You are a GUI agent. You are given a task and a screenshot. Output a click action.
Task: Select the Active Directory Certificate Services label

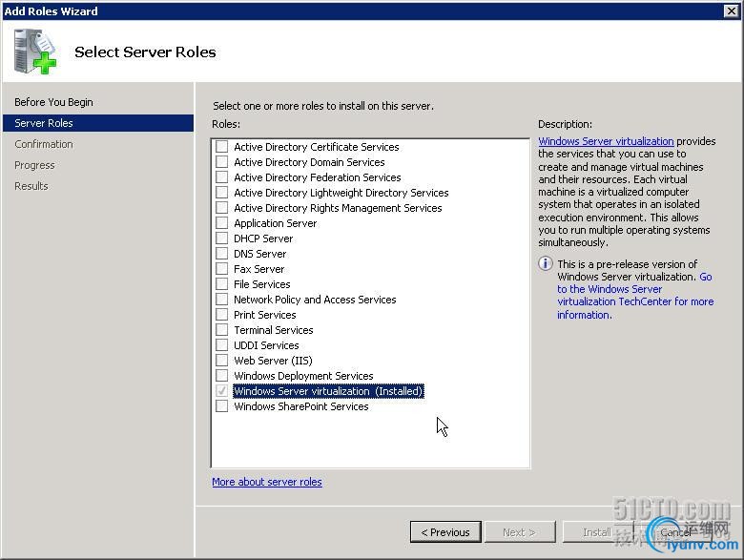pos(317,147)
